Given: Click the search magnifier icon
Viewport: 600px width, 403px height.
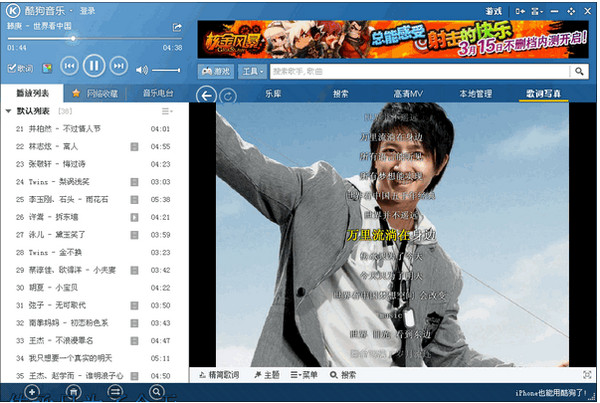Looking at the screenshot, I should tap(578, 72).
